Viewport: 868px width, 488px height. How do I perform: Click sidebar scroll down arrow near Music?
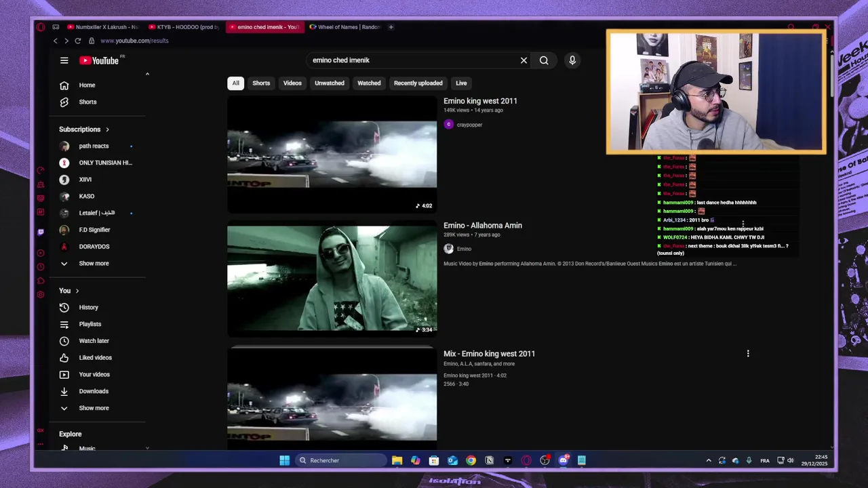coord(147,448)
